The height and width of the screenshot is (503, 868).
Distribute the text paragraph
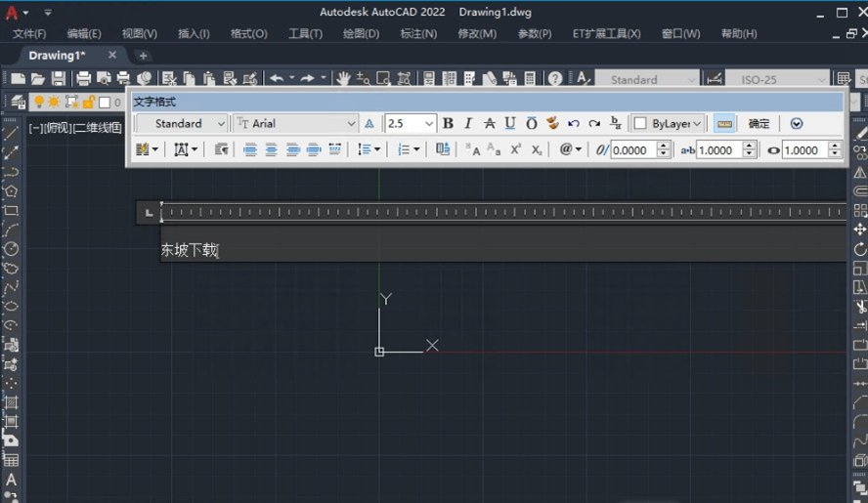(x=334, y=149)
